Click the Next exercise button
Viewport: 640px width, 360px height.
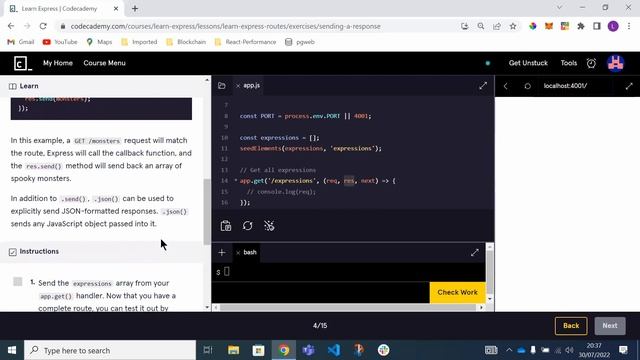(610, 326)
